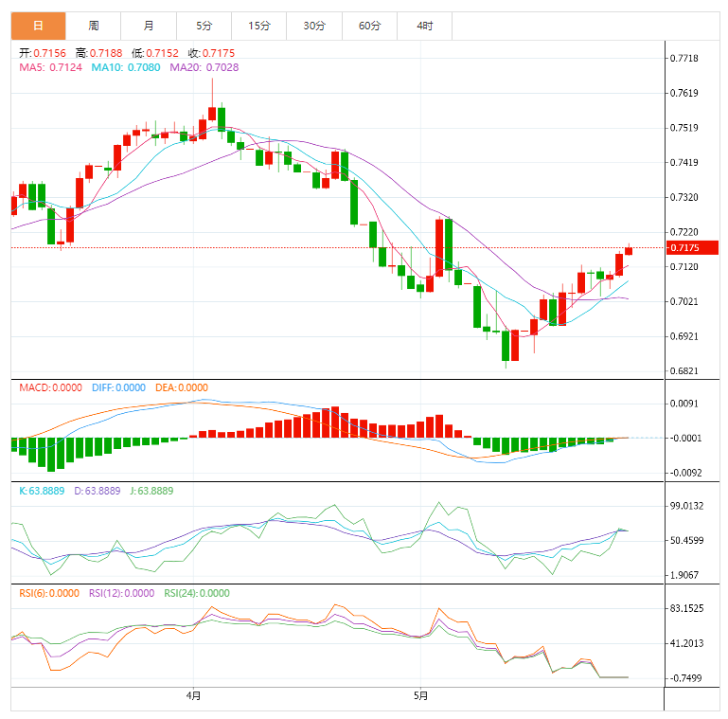Click the RSI(6):0.0000 label
The height and width of the screenshot is (719, 728).
49,593
